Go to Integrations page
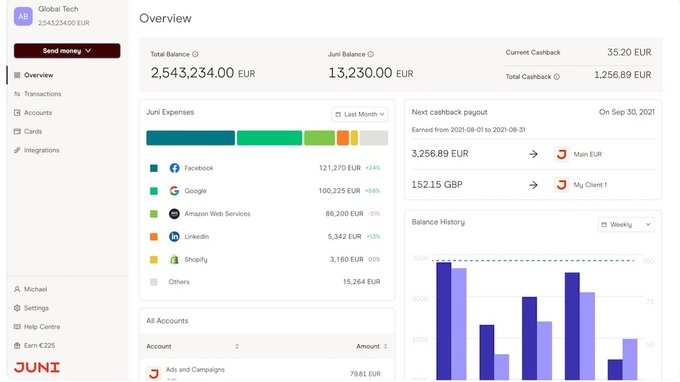 coord(42,150)
